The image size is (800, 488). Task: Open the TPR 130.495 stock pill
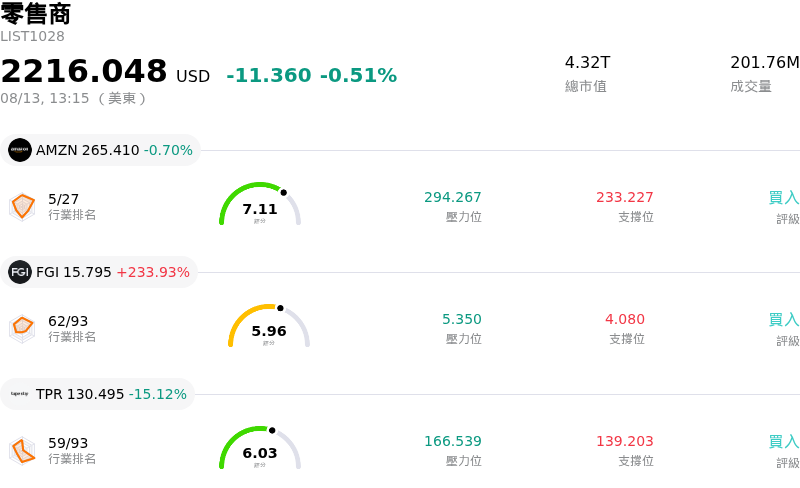(97, 394)
